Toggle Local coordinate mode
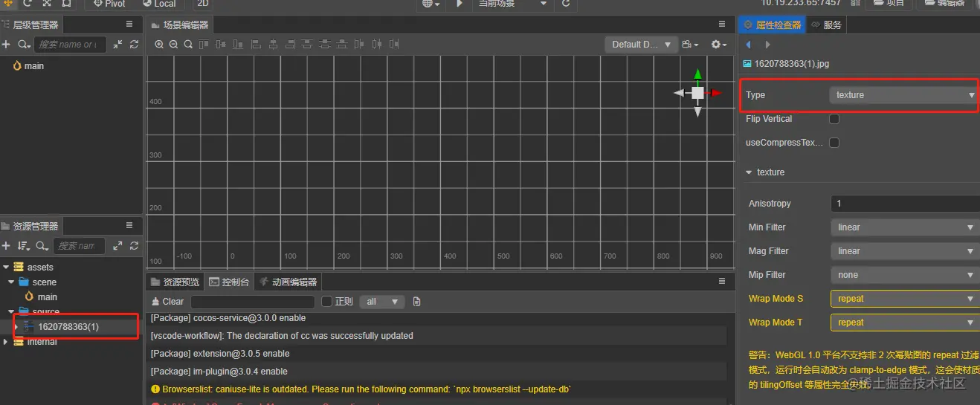The height and width of the screenshot is (405, 980). 159,4
